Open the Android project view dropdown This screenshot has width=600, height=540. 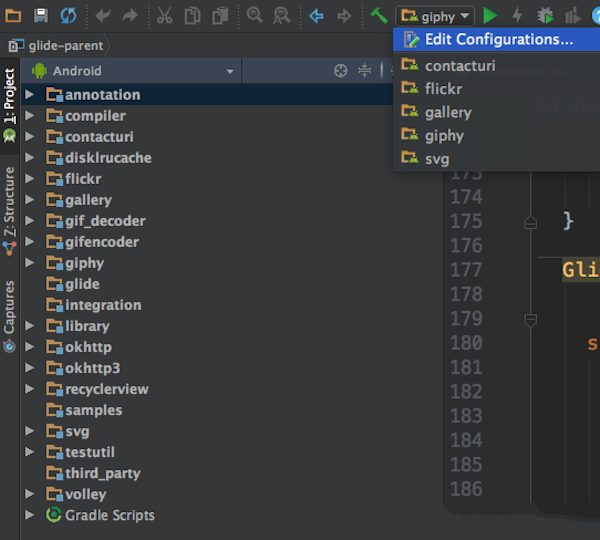pyautogui.click(x=135, y=71)
